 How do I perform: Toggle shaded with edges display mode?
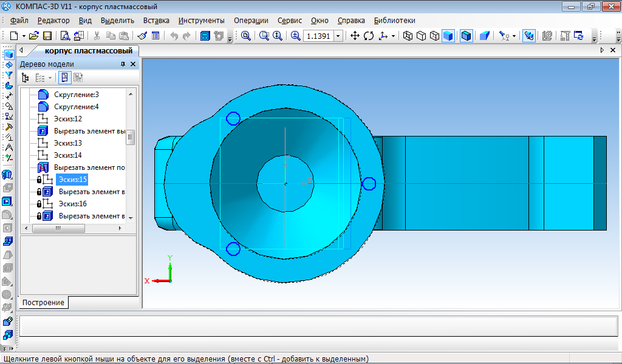466,36
